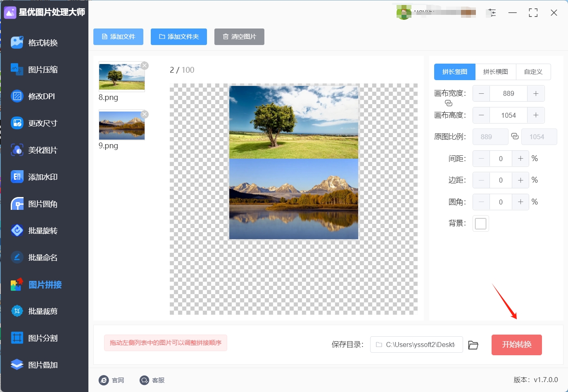Edit the 间距 spacing input
The width and height of the screenshot is (568, 392).
pyautogui.click(x=501, y=159)
